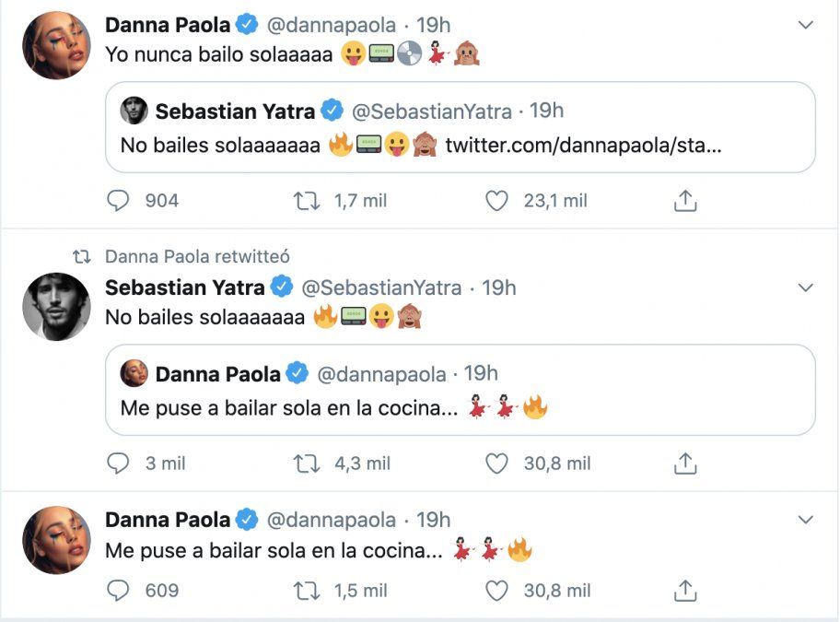Open Sebastian Yatra's profile photo
Viewport: 840px width, 622px height.
(x=55, y=306)
